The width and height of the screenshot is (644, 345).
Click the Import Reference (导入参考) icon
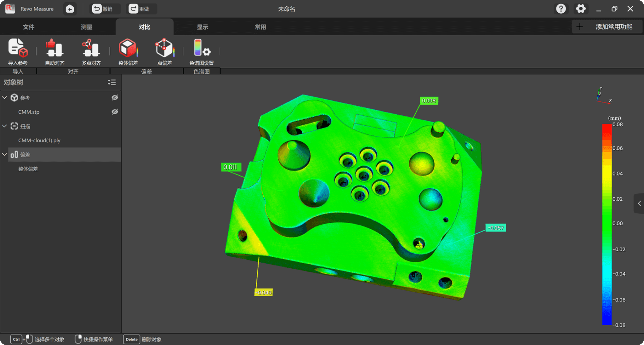coord(18,49)
